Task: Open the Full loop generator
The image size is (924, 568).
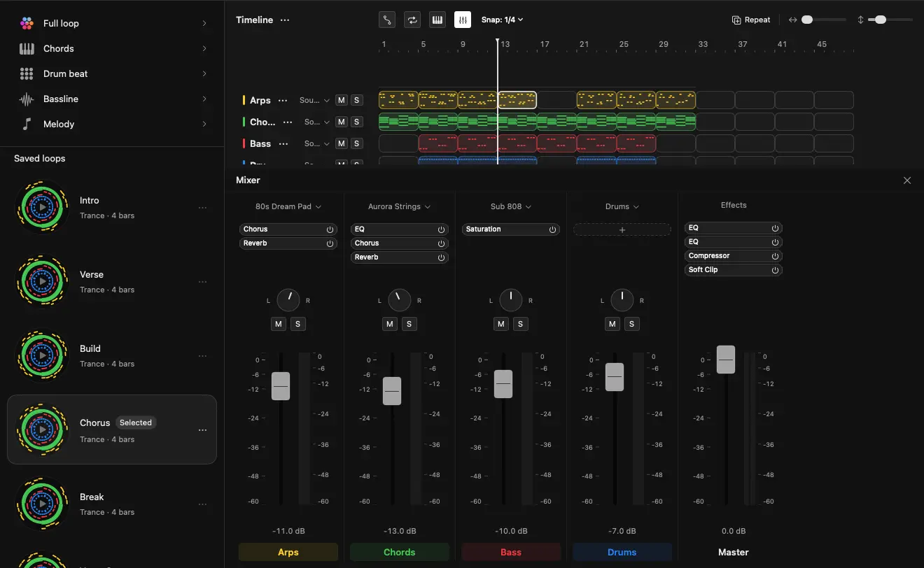Action: point(112,23)
